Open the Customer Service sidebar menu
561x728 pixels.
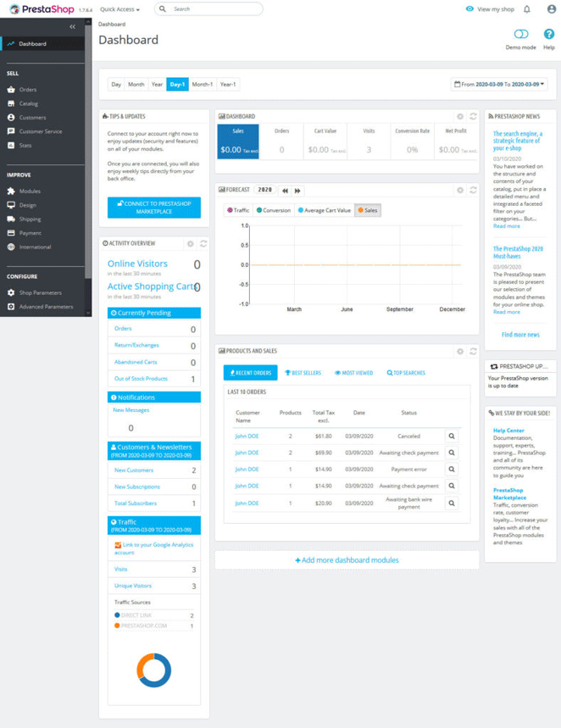pyautogui.click(x=42, y=131)
